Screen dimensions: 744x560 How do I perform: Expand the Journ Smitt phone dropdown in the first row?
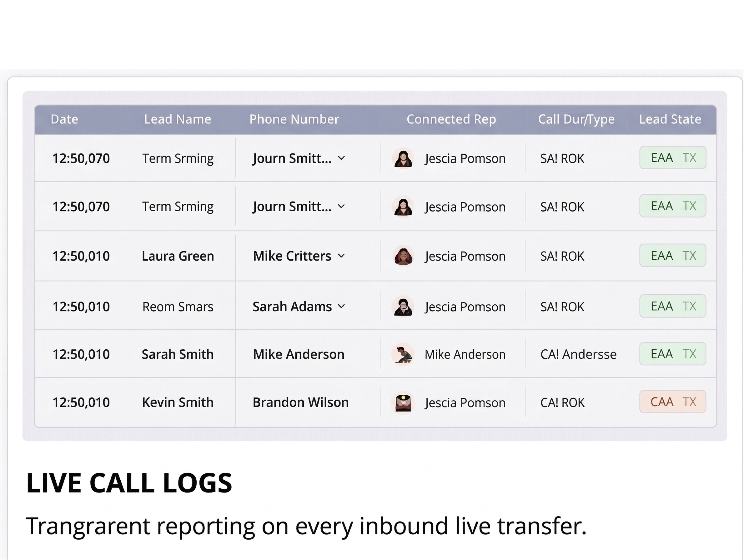pyautogui.click(x=341, y=158)
